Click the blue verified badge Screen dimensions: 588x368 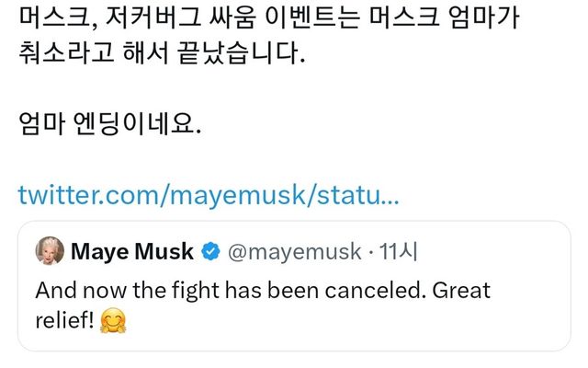[x=210, y=250]
